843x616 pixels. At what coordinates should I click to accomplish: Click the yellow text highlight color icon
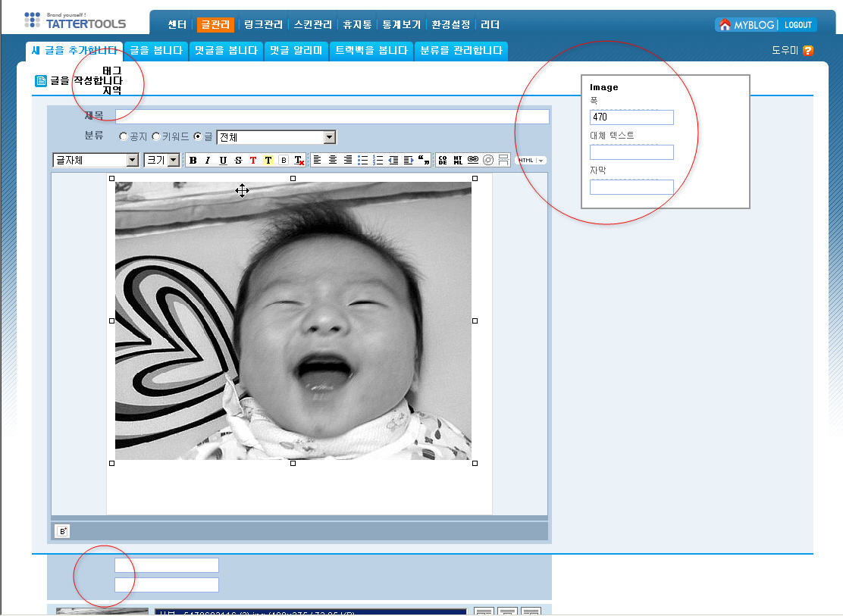[268, 160]
